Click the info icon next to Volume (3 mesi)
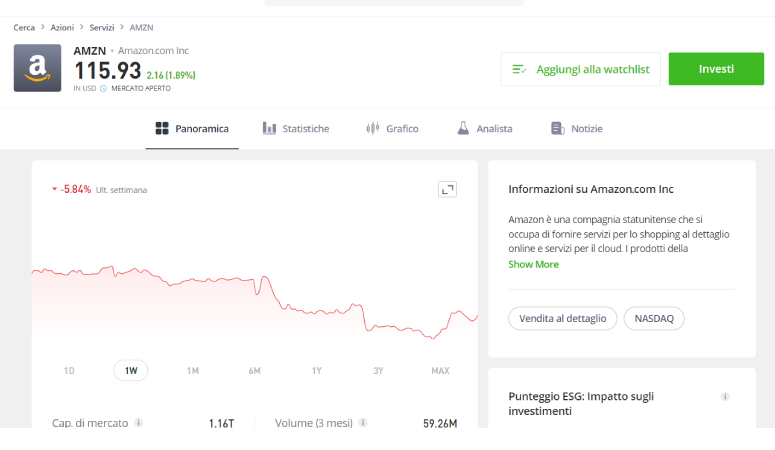The width and height of the screenshot is (775, 450). pyautogui.click(x=363, y=423)
